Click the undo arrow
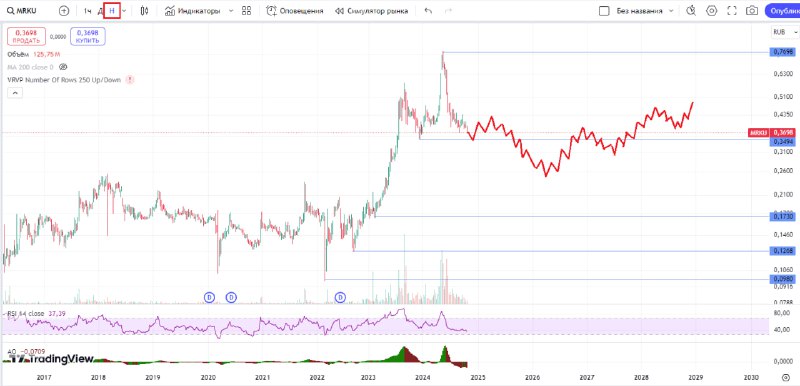The height and width of the screenshot is (386, 800). tap(428, 11)
